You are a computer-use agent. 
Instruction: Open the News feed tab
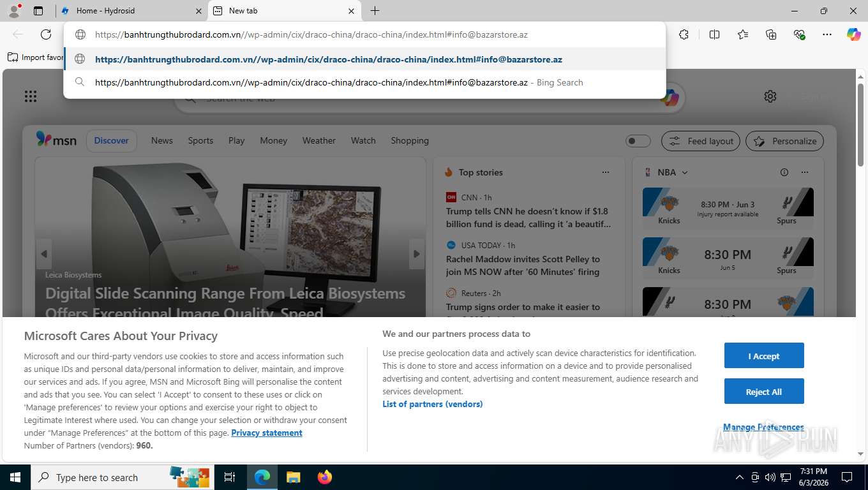[162, 140]
